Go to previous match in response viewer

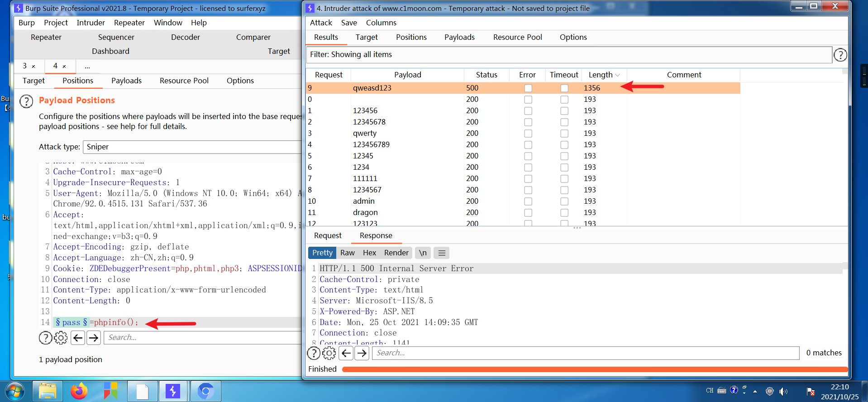[346, 353]
